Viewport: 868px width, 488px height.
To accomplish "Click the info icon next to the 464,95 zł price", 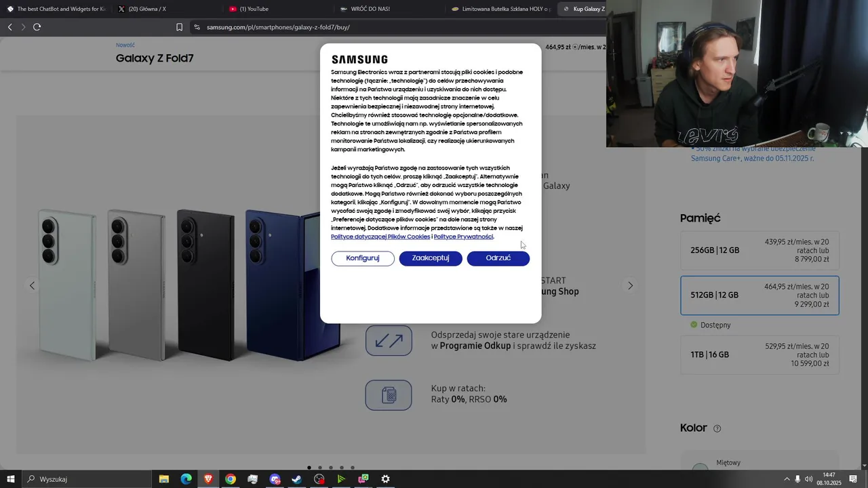I will point(576,47).
